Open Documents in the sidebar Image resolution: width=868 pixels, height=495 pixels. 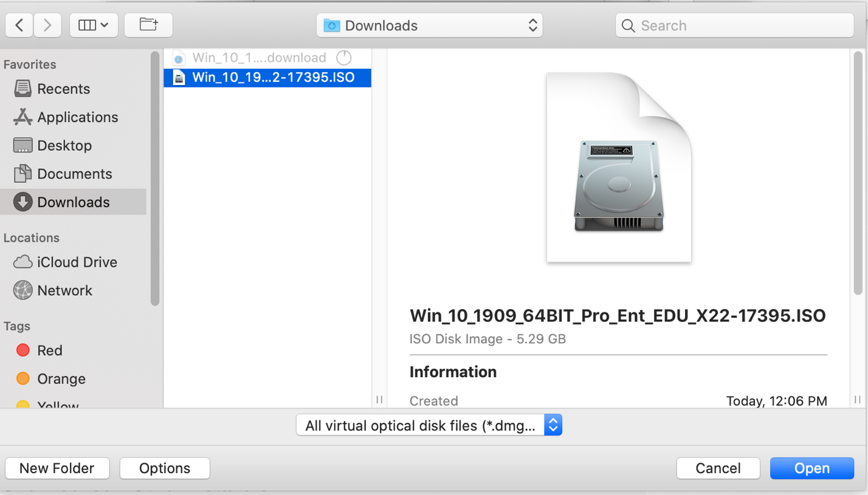click(73, 174)
